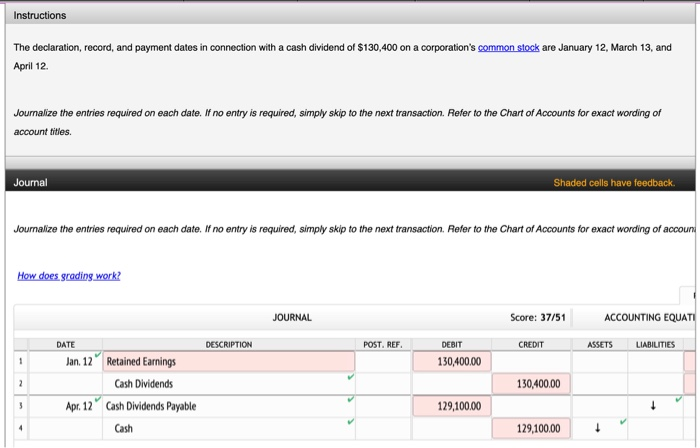Click the DESCRIPTION column header

[x=229, y=344]
